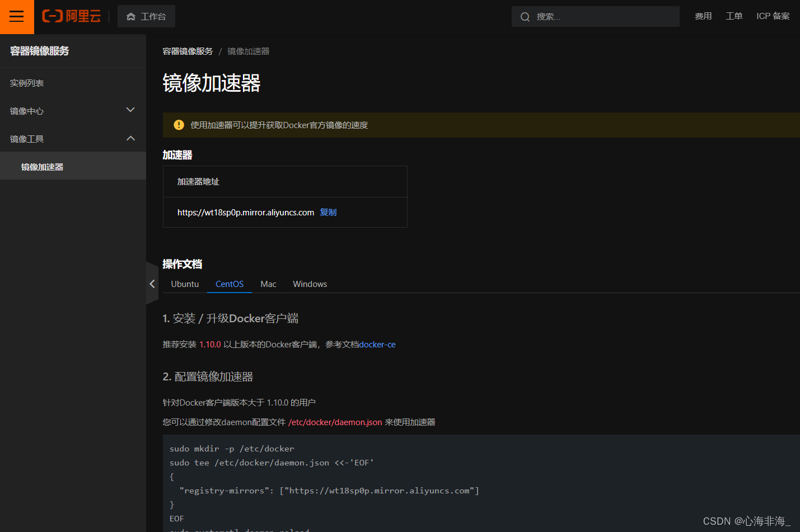Select 镜像加速器 sidebar item
The width and height of the screenshot is (800, 532).
pos(73,167)
